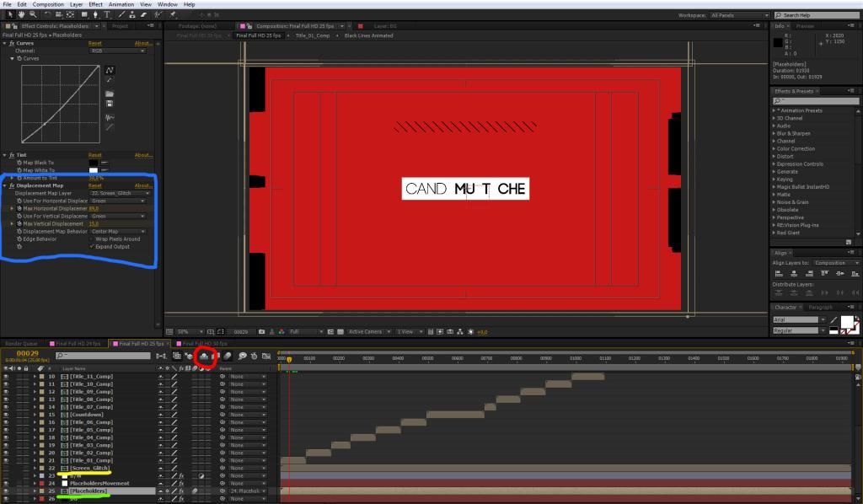Viewport: 863px width, 504px height.
Task: Click the Search Help input field
Action: [x=817, y=15]
